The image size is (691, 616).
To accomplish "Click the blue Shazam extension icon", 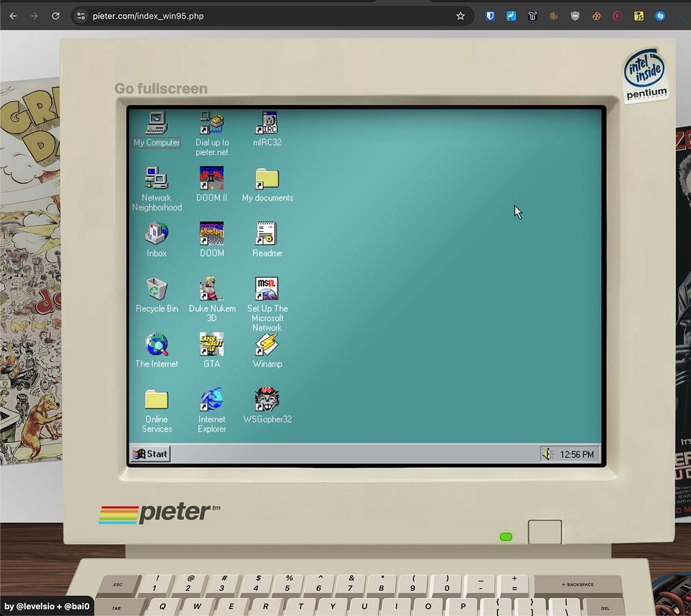I will pos(660,16).
